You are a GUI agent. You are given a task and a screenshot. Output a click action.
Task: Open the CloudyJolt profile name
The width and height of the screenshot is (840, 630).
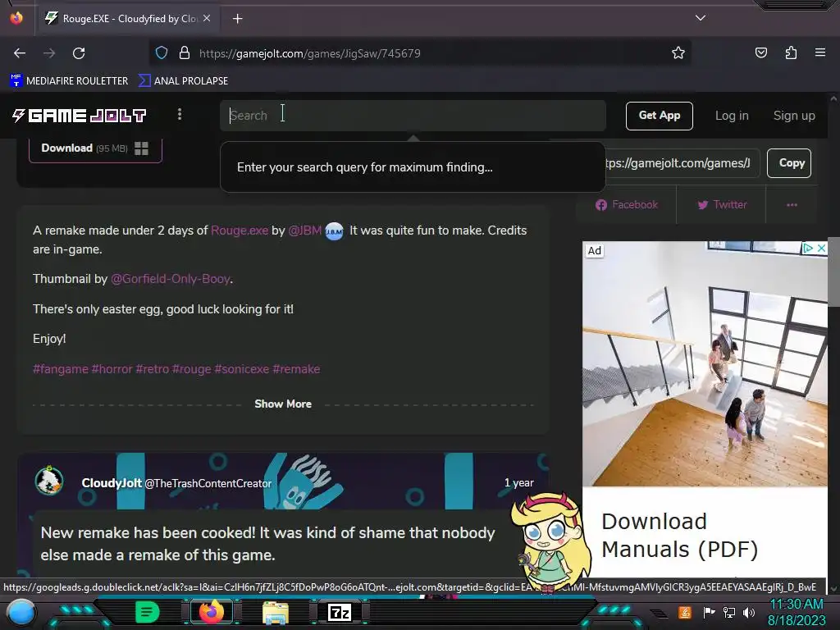pyautogui.click(x=112, y=483)
